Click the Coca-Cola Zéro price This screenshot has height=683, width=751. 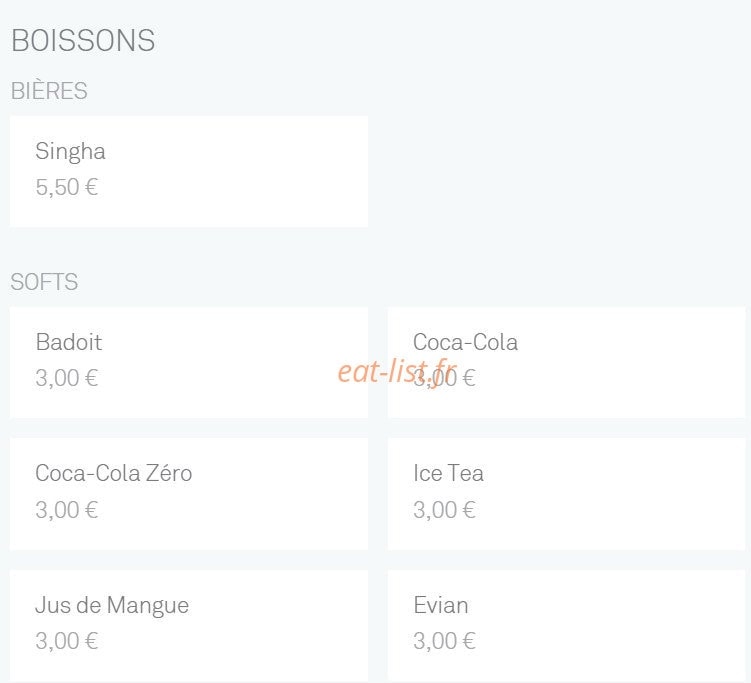[x=67, y=510]
